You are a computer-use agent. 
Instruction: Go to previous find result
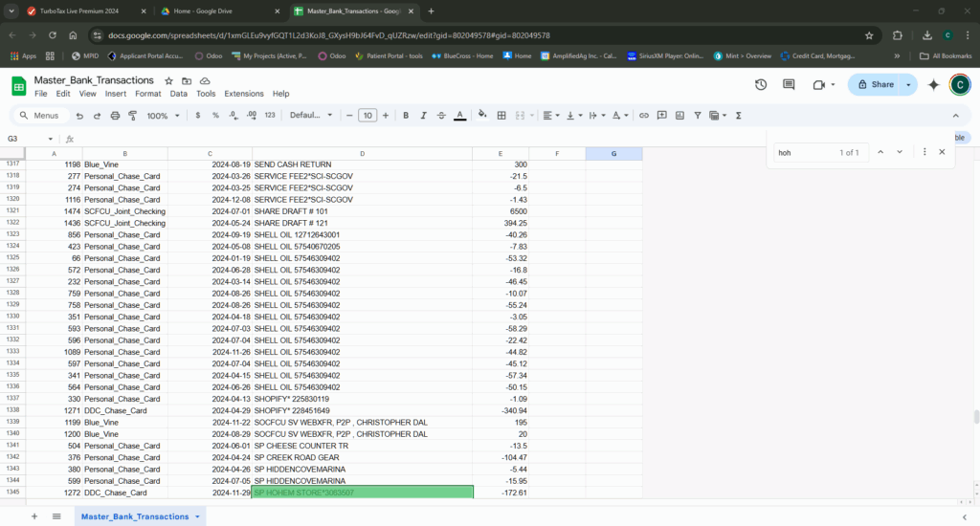coord(880,152)
